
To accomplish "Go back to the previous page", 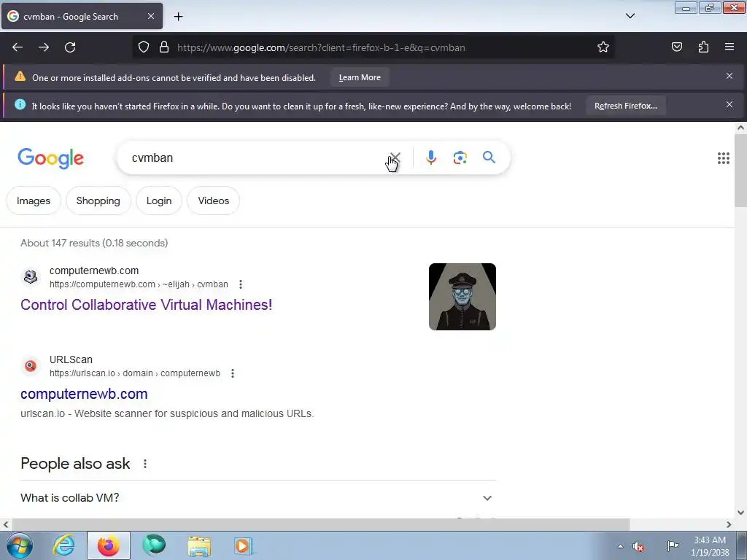I will tap(18, 47).
